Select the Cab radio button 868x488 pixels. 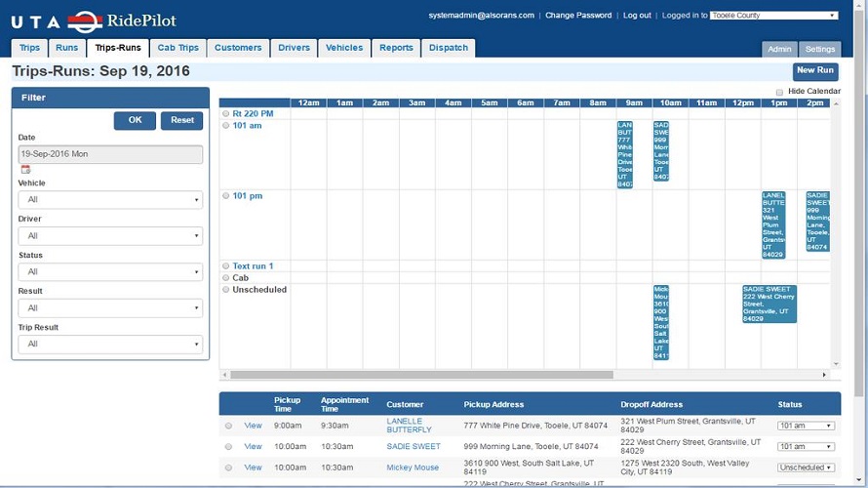(226, 277)
